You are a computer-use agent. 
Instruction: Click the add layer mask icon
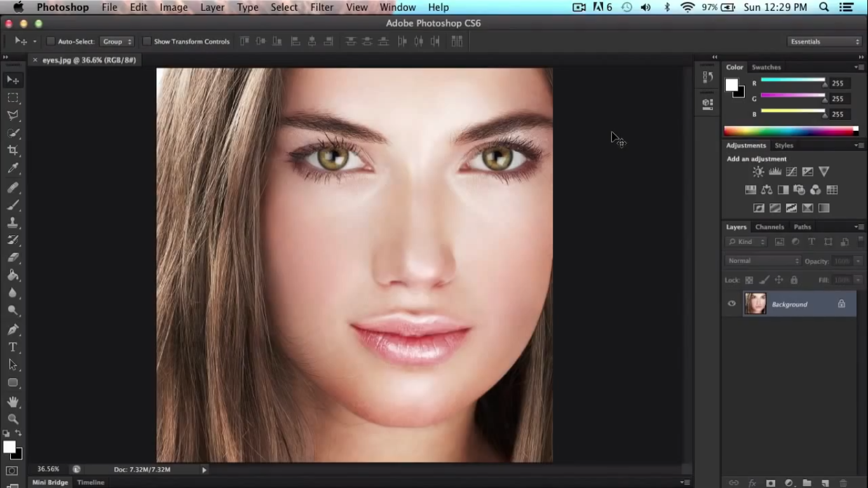(770, 484)
